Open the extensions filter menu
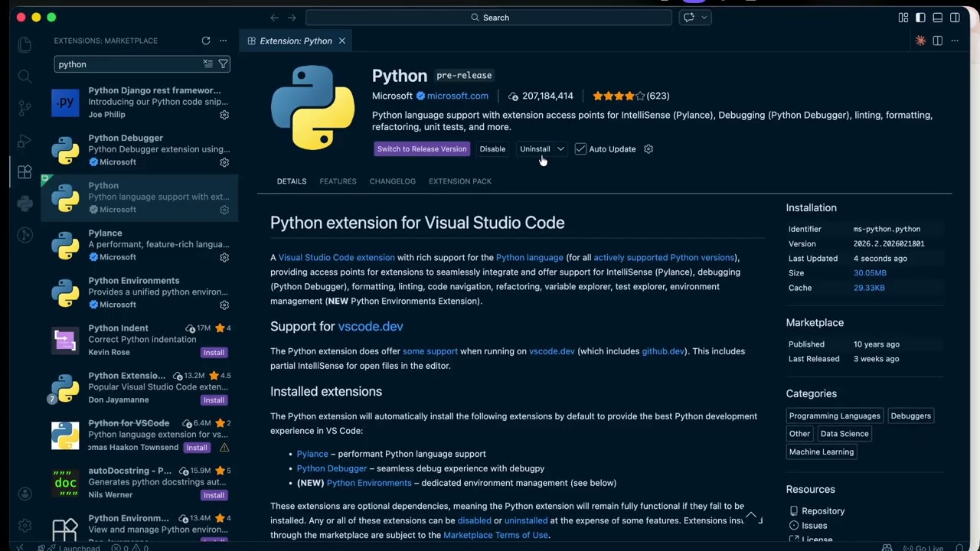Screen dimensions: 980x551 (x=223, y=64)
